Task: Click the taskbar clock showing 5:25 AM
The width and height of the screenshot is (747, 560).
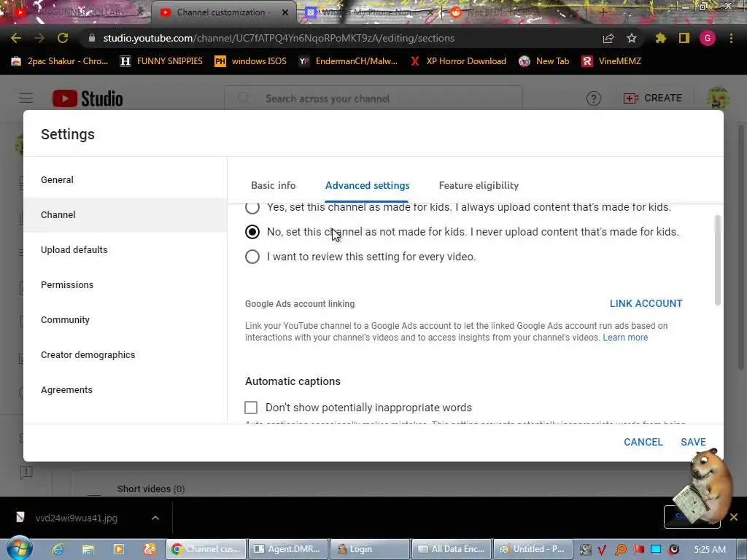Action: click(710, 549)
